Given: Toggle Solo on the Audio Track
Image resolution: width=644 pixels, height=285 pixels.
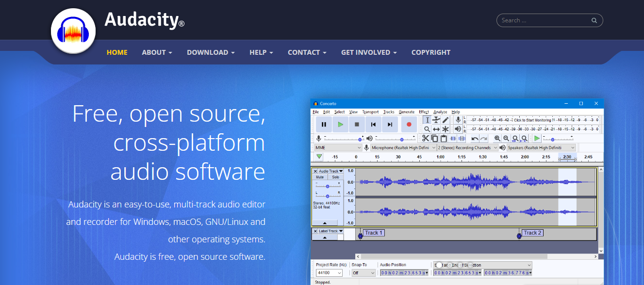Looking at the screenshot, I should [x=335, y=177].
